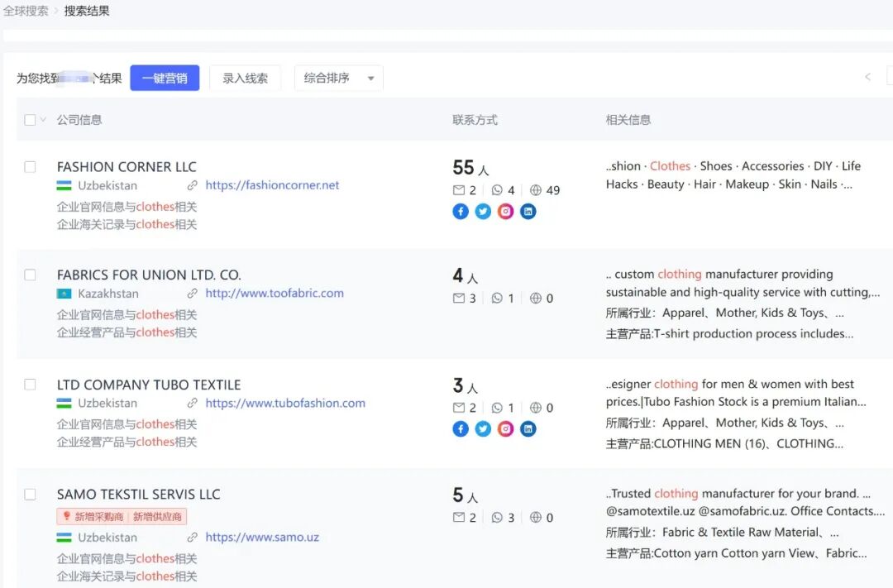Check the FABRICS FOR UNION LTD. CO. checkbox
The width and height of the screenshot is (893, 588).
(x=31, y=275)
